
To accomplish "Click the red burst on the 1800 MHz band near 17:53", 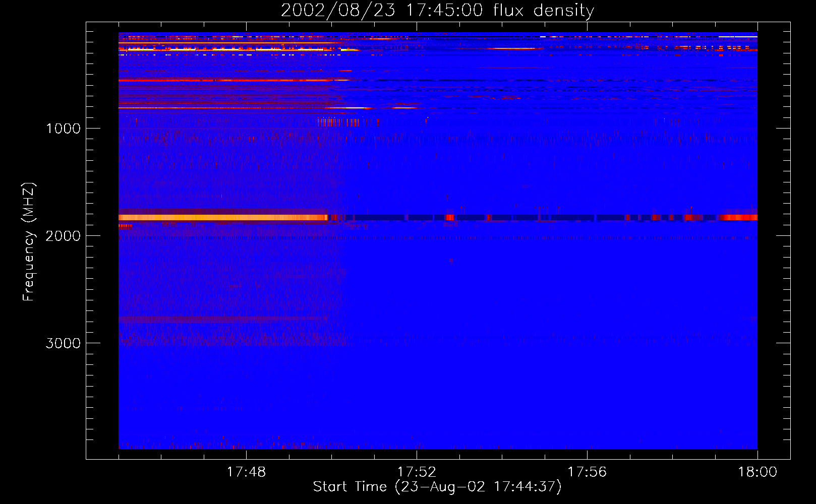I will click(449, 218).
